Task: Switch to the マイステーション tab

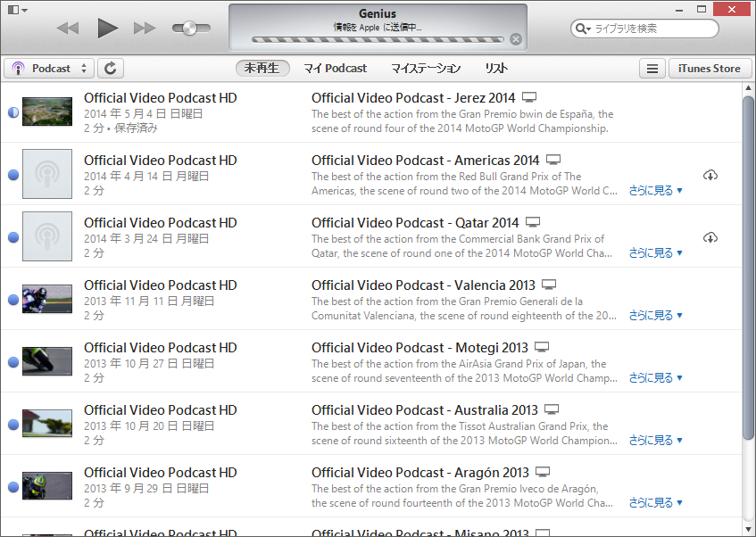Action: [426, 69]
